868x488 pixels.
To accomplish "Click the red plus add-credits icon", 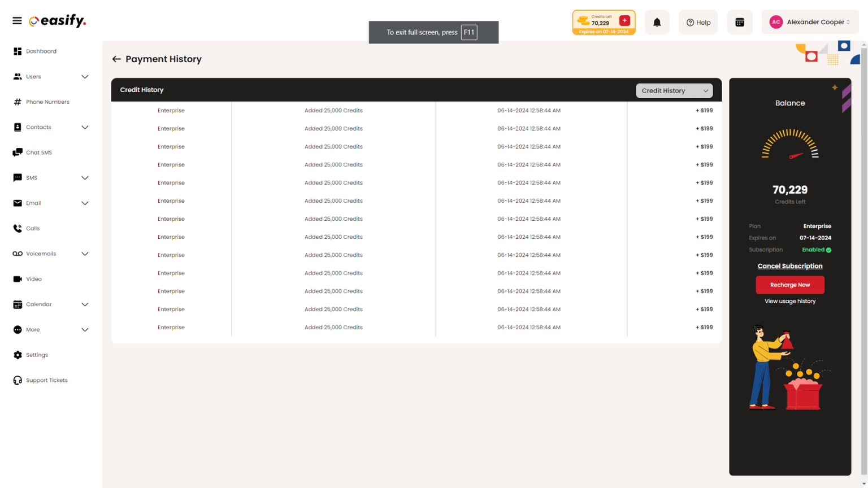I will click(624, 20).
